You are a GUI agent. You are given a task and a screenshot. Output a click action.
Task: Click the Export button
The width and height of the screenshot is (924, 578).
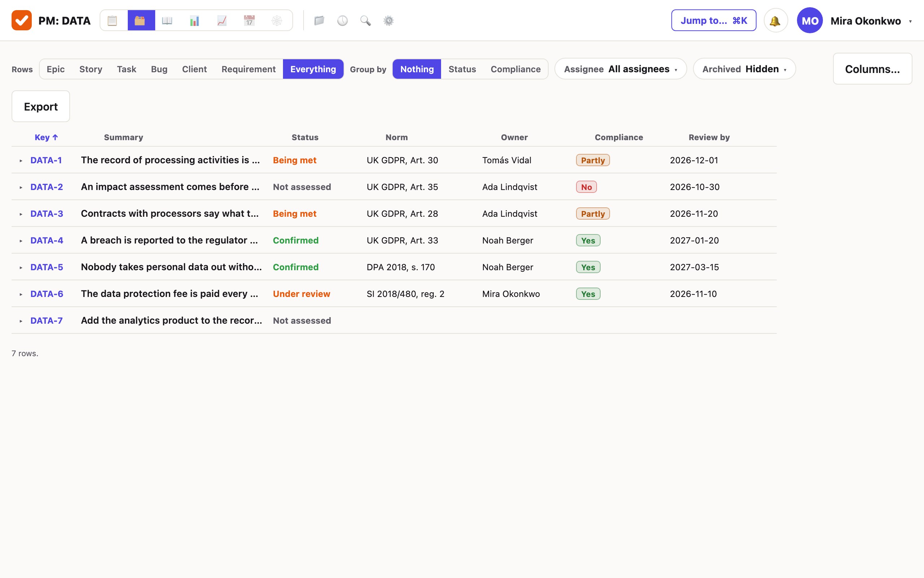coord(41,106)
